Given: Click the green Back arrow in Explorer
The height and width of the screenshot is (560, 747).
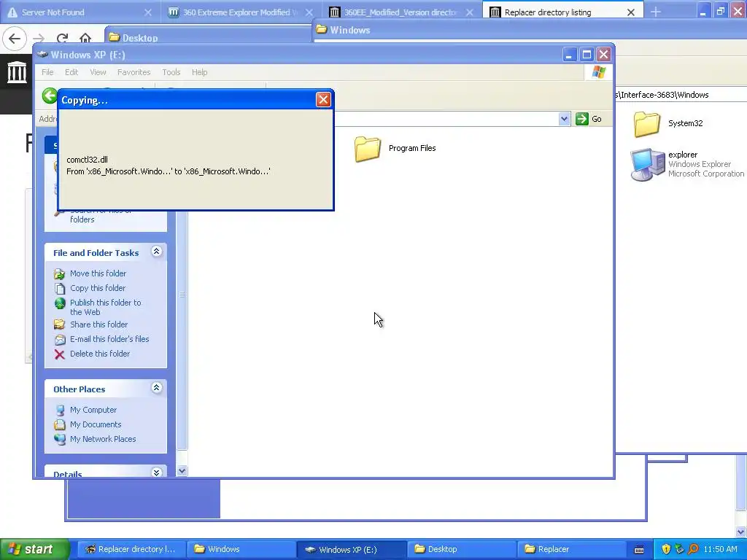Looking at the screenshot, I should [50, 96].
